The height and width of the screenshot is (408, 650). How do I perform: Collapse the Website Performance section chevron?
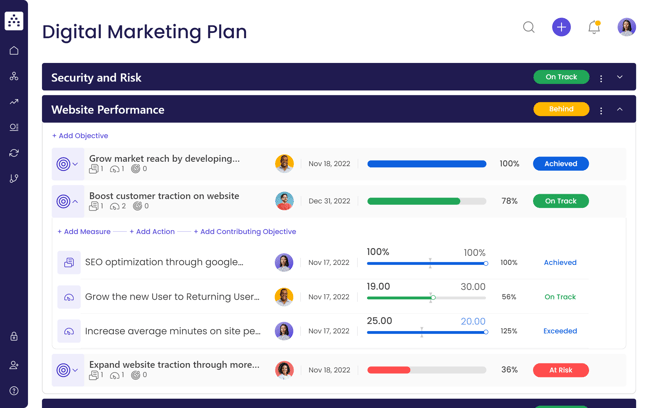pos(620,110)
